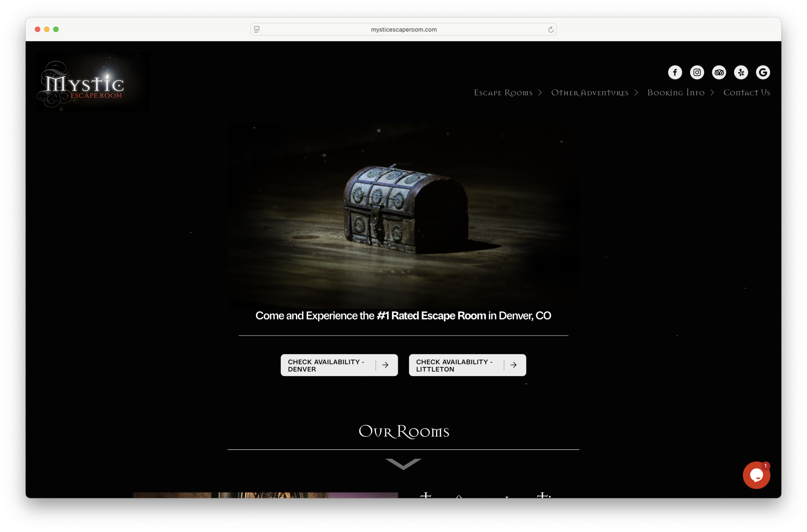
Task: Click the Other Adventures menu label
Action: (x=589, y=93)
